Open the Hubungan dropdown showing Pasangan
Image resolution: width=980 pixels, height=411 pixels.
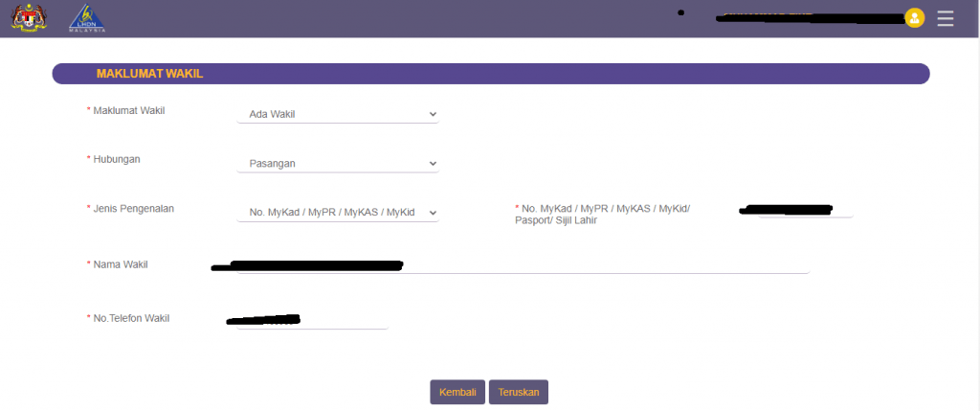(337, 164)
